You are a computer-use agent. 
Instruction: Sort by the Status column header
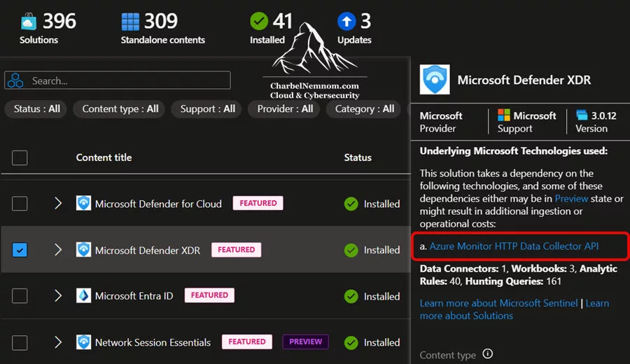pyautogui.click(x=358, y=157)
